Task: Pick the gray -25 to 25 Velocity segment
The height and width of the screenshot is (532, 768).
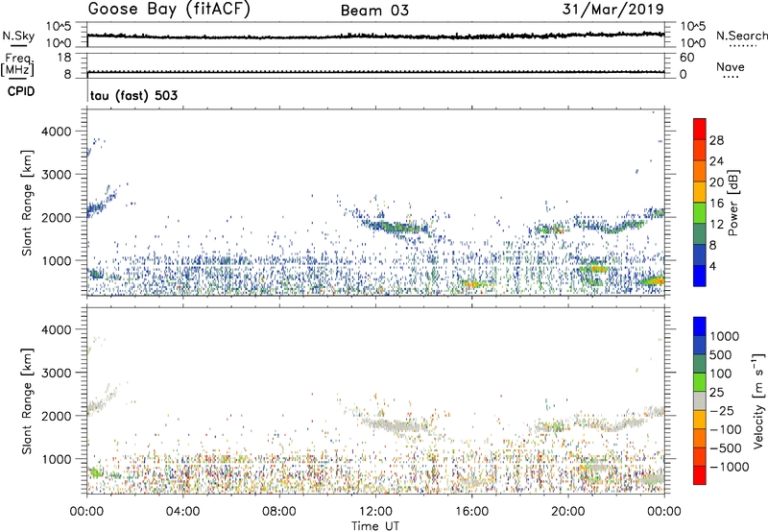Action: point(700,400)
